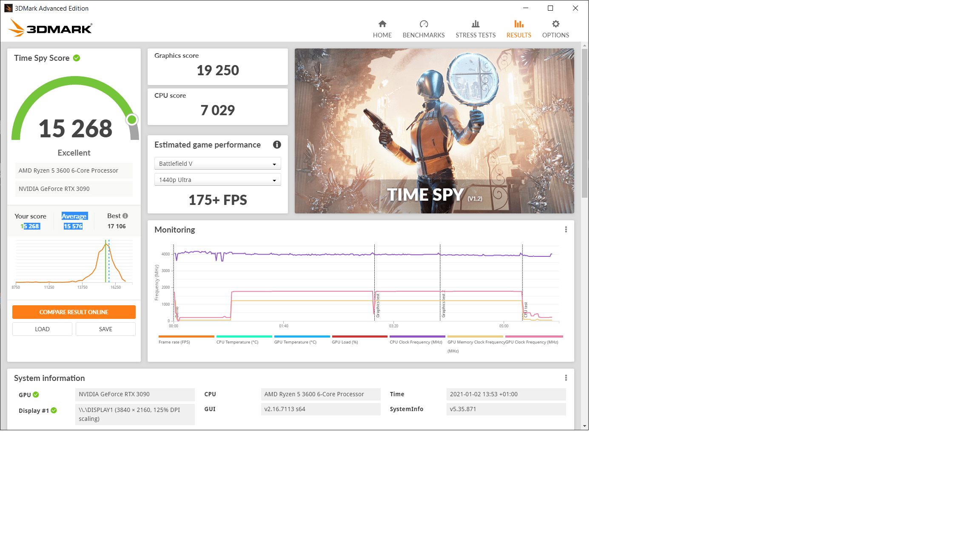Toggle GPU Temperature legend swatch
Image resolution: width=980 pixels, height=551 pixels.
tap(302, 336)
